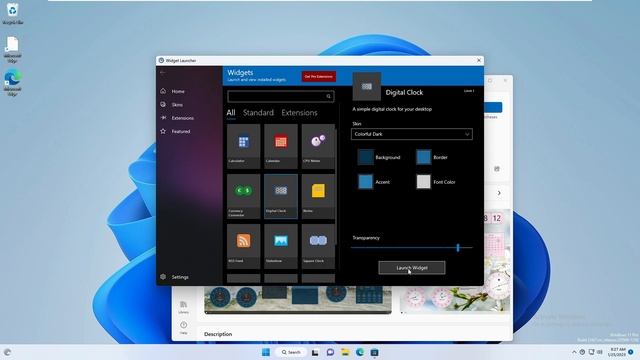Viewport: 640px width, 360px height.
Task: Pick the Font Color swatch
Action: click(424, 182)
